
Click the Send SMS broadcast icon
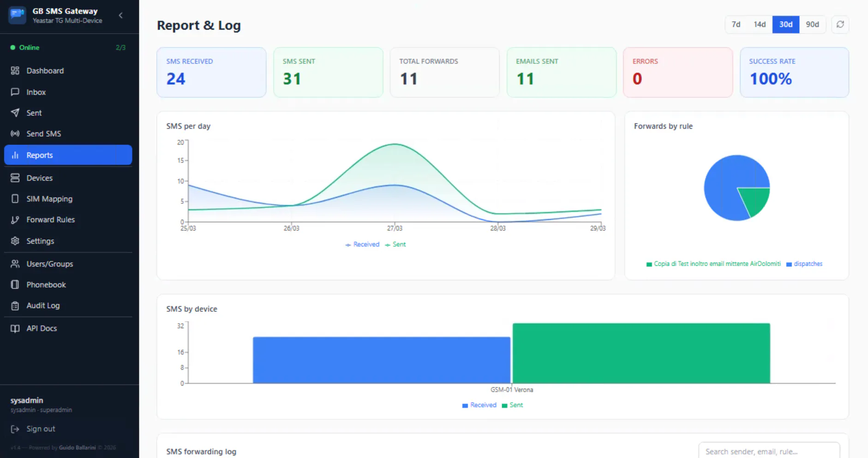(x=15, y=133)
